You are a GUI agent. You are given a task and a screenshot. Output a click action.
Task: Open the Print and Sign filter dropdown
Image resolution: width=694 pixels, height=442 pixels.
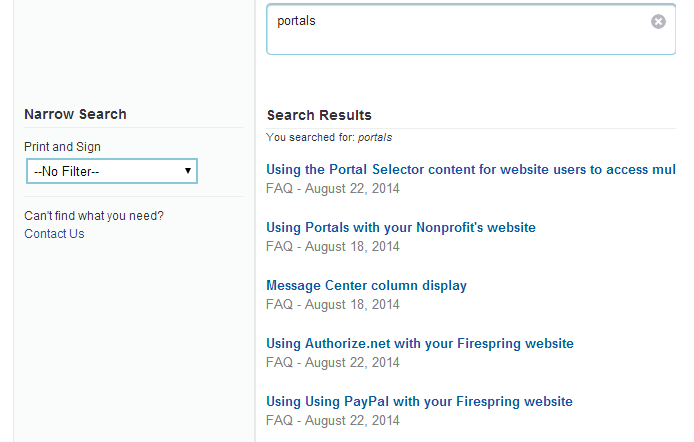(111, 171)
